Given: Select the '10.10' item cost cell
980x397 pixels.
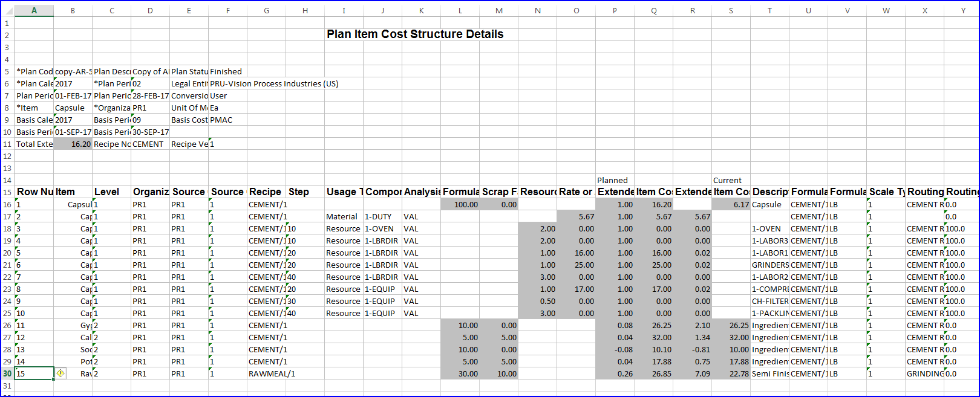Looking at the screenshot, I should pos(653,349).
